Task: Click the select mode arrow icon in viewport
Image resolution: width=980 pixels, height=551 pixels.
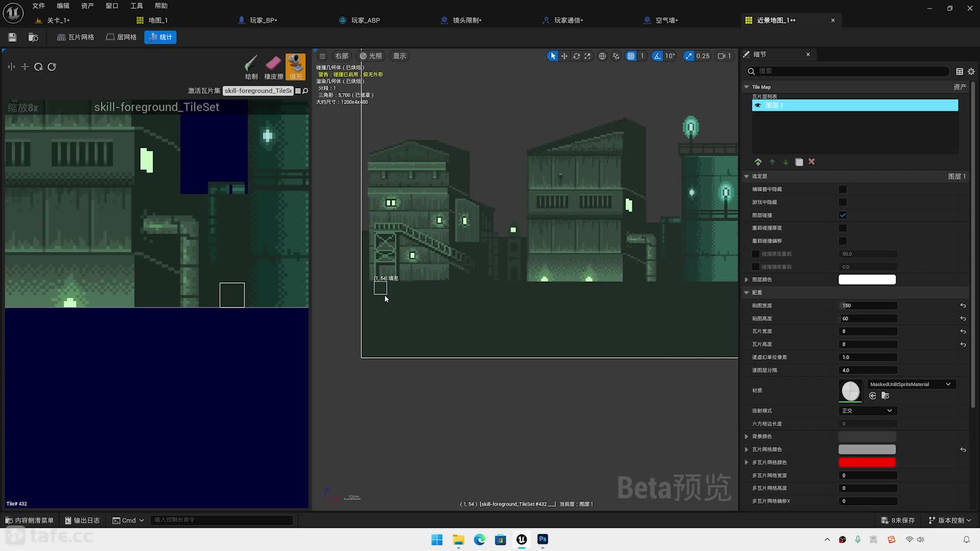Action: click(553, 56)
